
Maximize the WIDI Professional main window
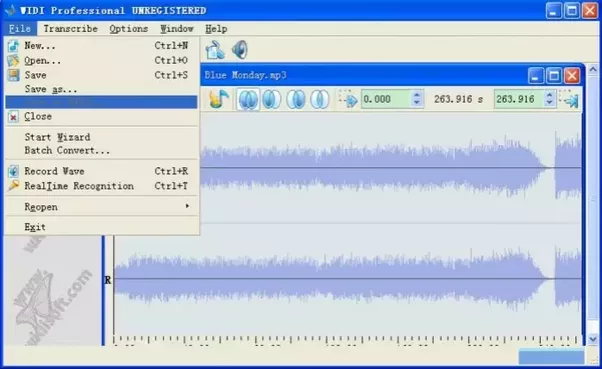pos(572,10)
